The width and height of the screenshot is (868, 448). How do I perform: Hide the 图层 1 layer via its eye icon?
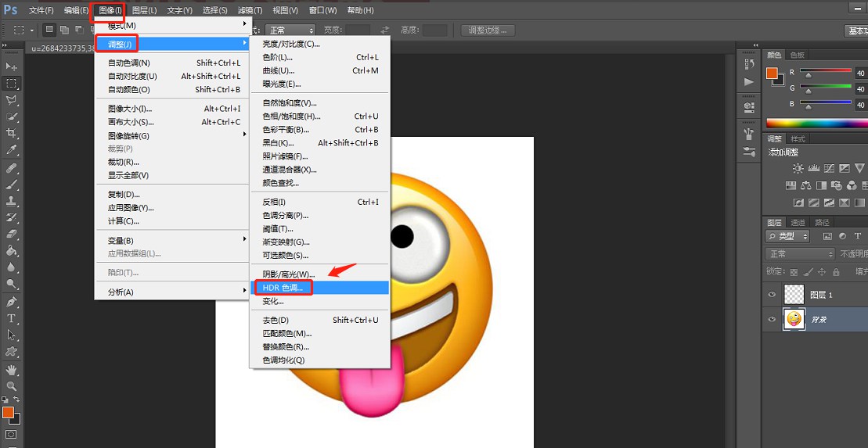pyautogui.click(x=773, y=295)
